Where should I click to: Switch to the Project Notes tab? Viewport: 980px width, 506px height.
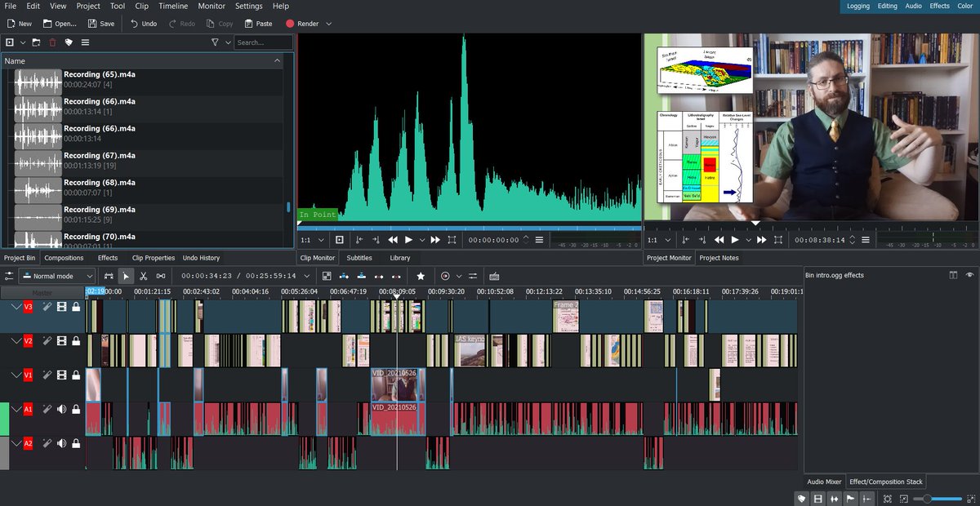tap(719, 258)
